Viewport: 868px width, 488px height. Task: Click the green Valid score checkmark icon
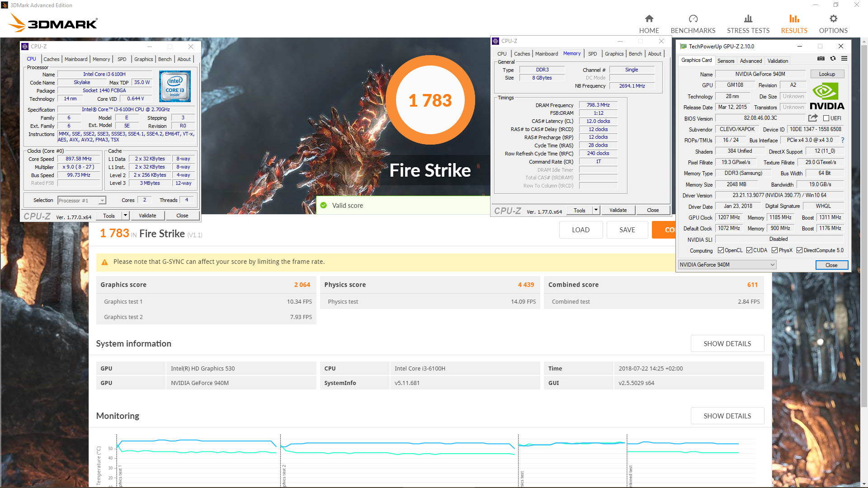323,206
